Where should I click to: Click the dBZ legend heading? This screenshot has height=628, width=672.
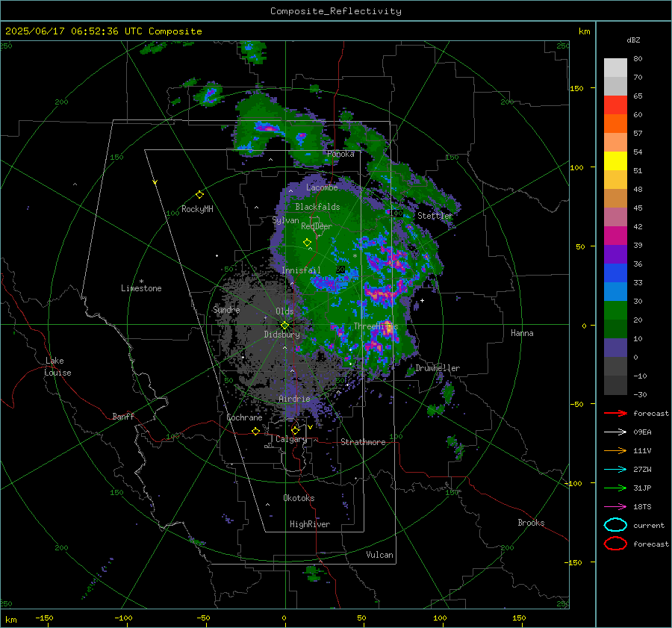(633, 40)
